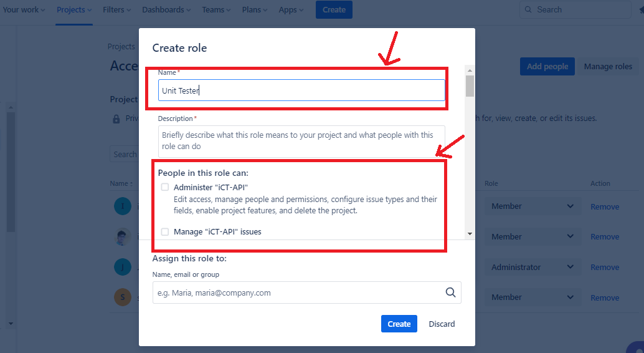Check Manage "iCT-API" issues option
Viewport: 644px width, 353px height.
pos(165,231)
